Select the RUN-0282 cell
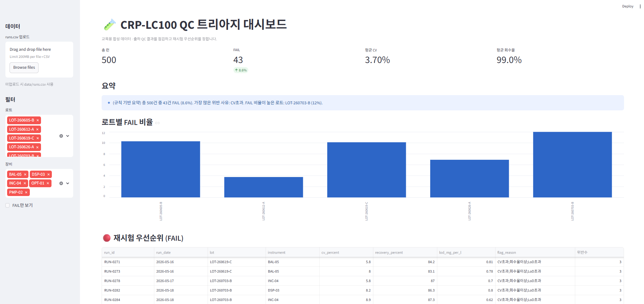This screenshot has height=304, width=644. tap(128, 290)
